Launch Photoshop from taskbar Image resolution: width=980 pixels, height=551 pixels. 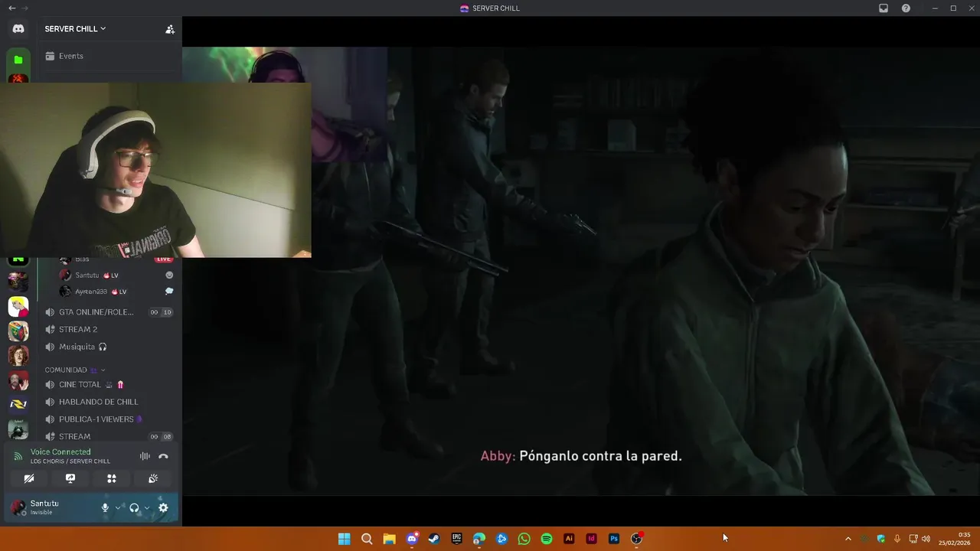[x=613, y=539]
